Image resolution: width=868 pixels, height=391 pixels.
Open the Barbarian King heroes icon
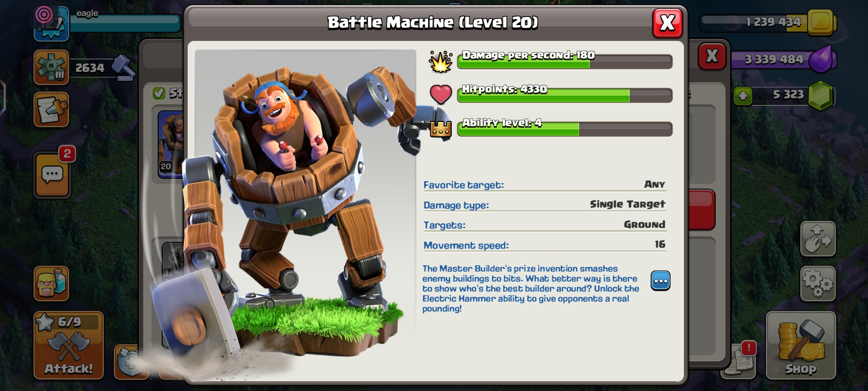[x=51, y=283]
